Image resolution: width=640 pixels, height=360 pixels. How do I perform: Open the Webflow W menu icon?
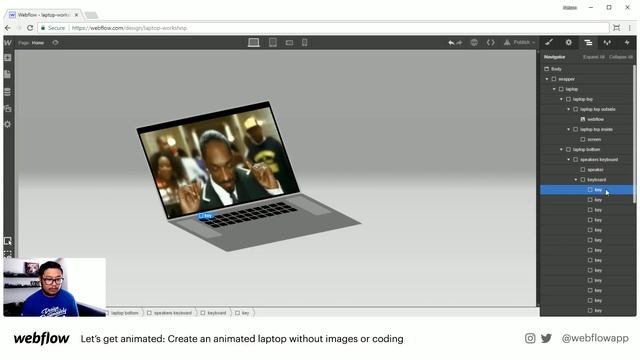point(8,42)
